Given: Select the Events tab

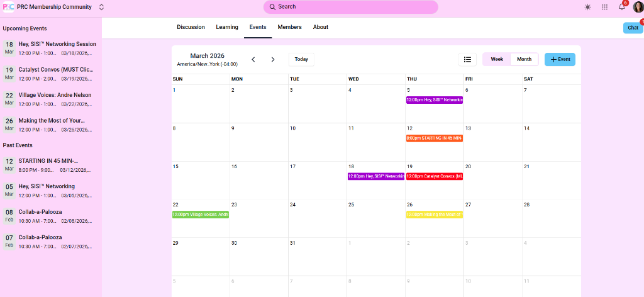Looking at the screenshot, I should 258,27.
